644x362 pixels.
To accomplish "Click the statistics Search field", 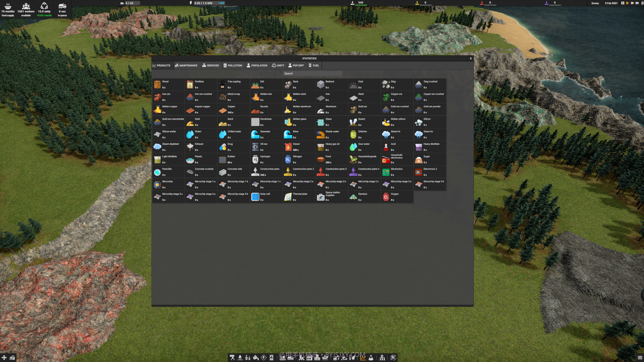I will click(x=312, y=73).
